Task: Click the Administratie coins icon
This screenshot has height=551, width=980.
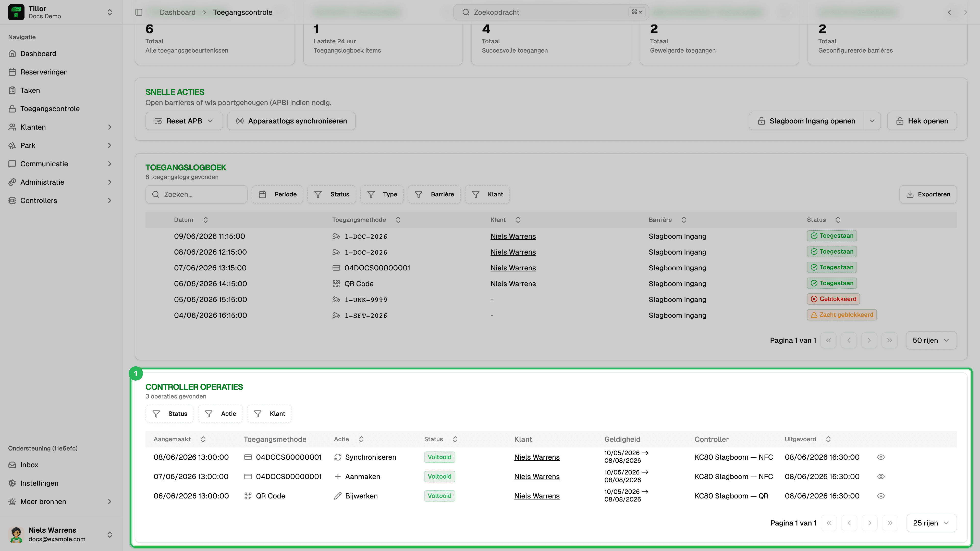Action: pos(12,182)
